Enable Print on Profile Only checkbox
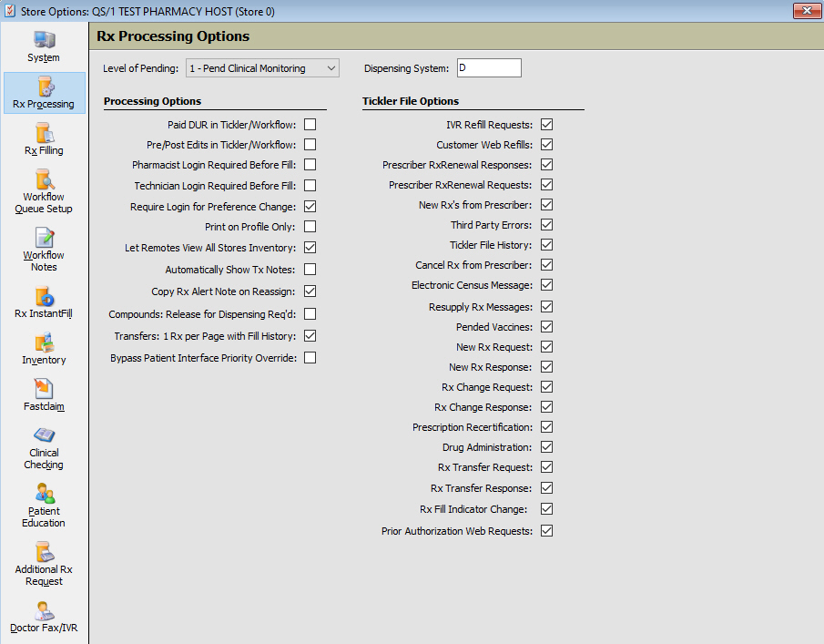The image size is (824, 644). [x=310, y=227]
